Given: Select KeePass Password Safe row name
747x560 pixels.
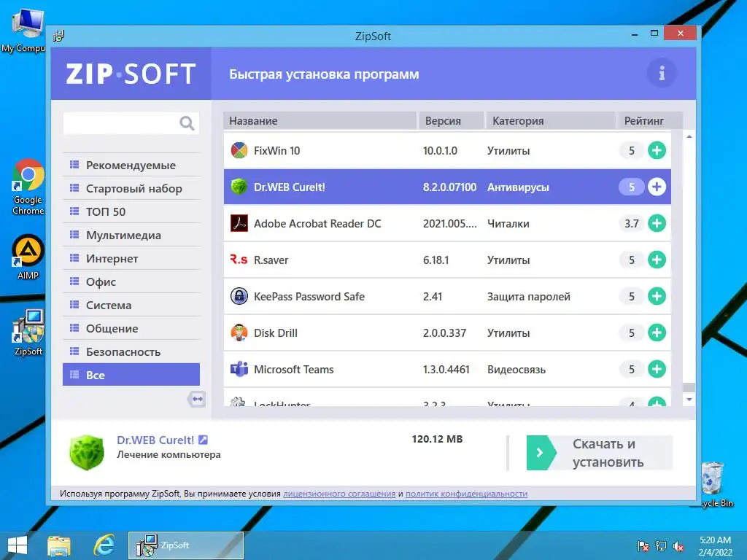Looking at the screenshot, I should (x=309, y=296).
